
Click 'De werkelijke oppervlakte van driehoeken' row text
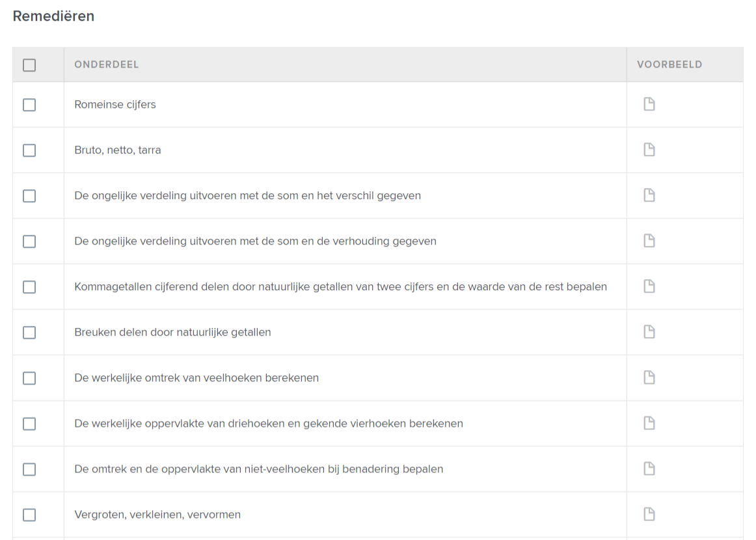[x=269, y=424]
